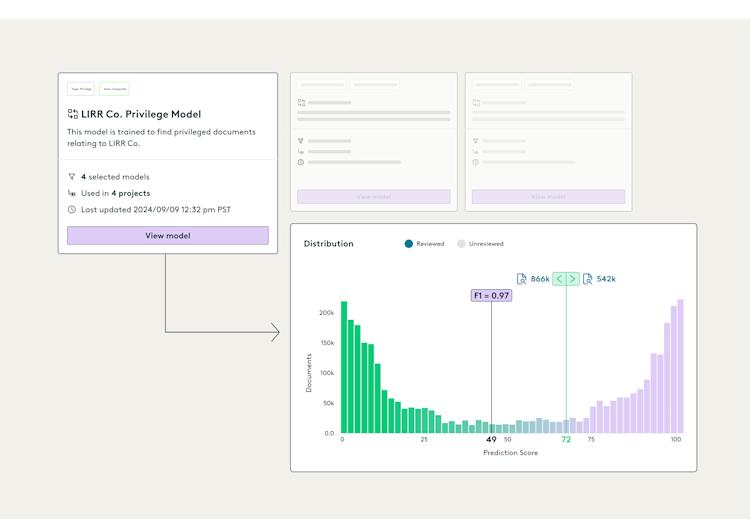The height and width of the screenshot is (519, 750).
Task: Toggle the Unreviewed legend item
Action: pos(480,243)
